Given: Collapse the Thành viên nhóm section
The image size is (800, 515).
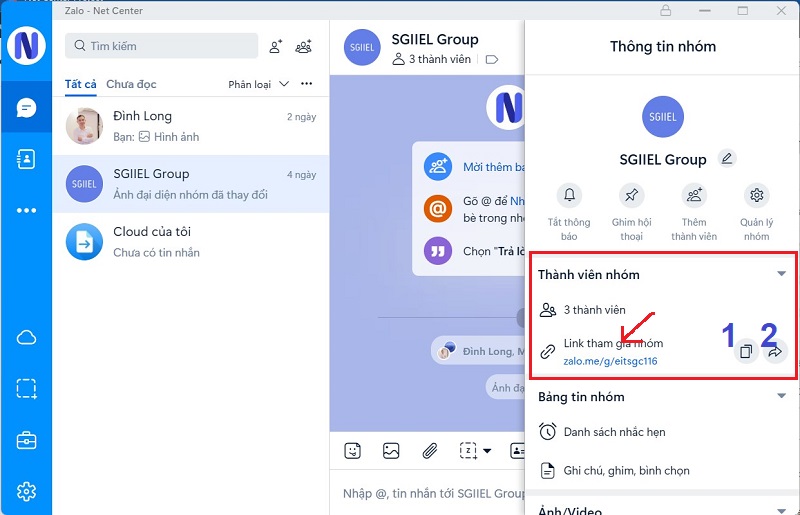Looking at the screenshot, I should coord(781,274).
